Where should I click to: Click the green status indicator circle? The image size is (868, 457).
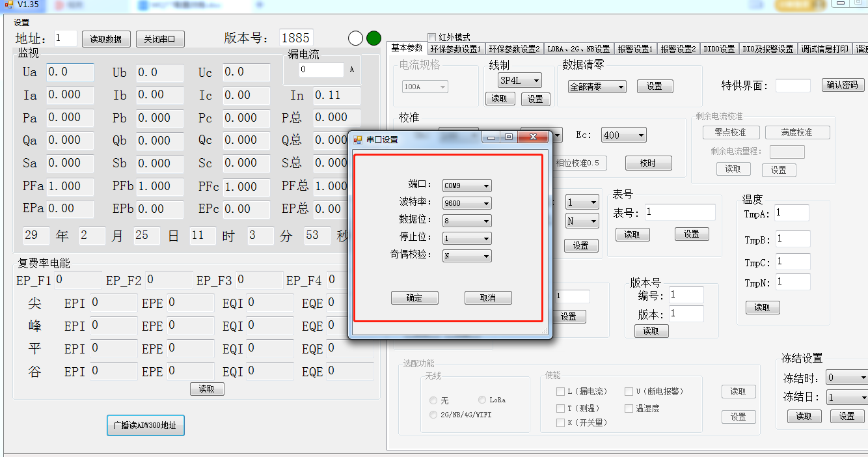tap(373, 38)
